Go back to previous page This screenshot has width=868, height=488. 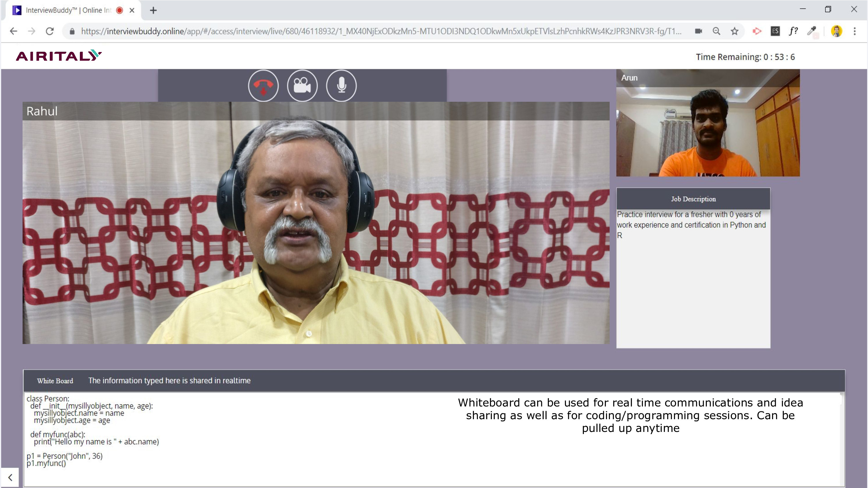(14, 31)
